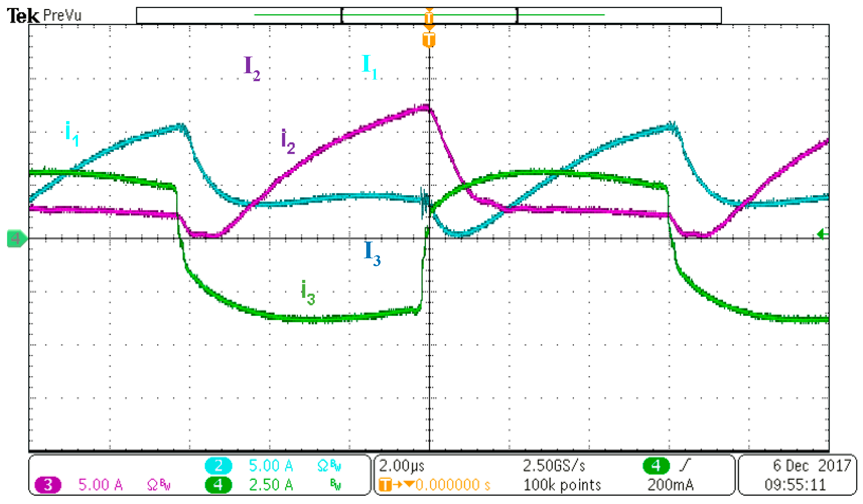Viewport: 863px width, 504px height.
Task: Click the 100k points record length
Action: 562,485
